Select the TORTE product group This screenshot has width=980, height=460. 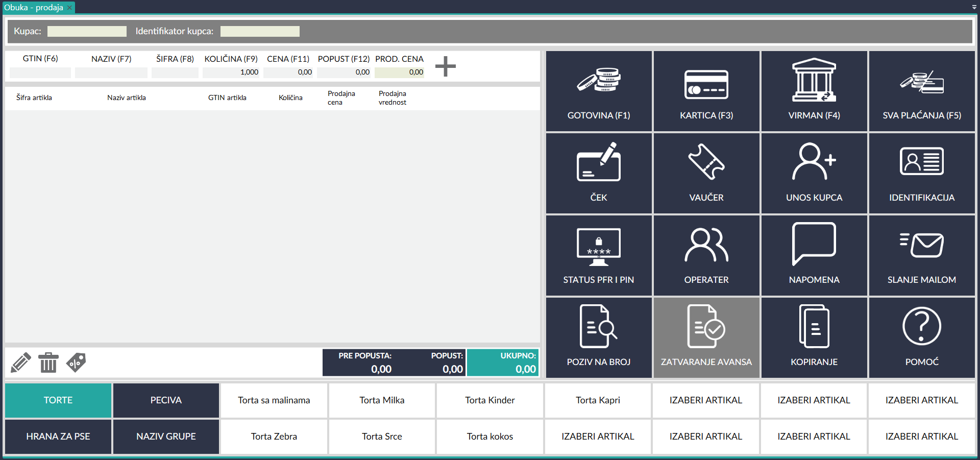point(58,400)
